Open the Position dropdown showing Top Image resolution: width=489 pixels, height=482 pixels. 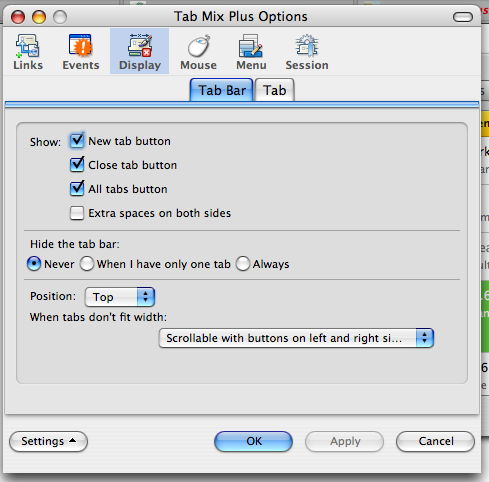[x=120, y=297]
